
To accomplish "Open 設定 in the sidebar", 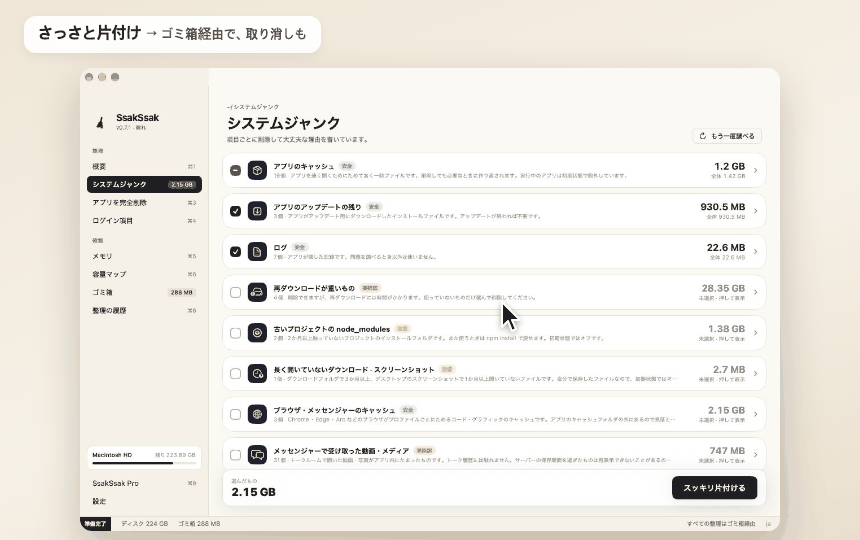I will [144, 501].
